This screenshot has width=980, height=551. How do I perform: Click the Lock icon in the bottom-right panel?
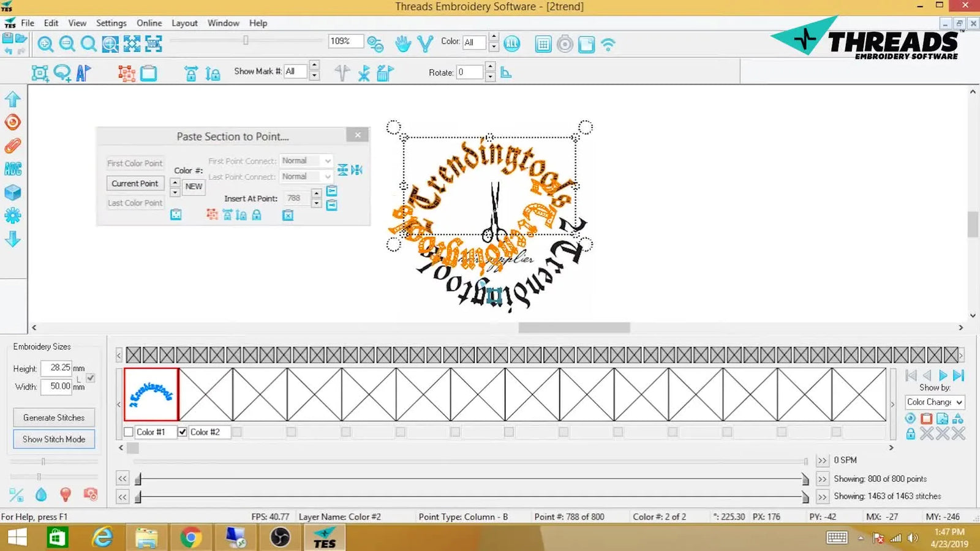tap(911, 433)
